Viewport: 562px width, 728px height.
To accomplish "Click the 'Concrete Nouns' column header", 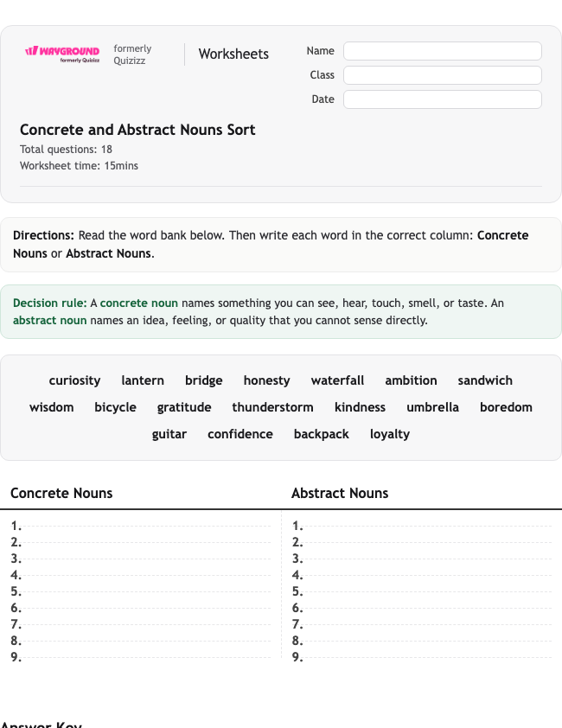I will [61, 493].
